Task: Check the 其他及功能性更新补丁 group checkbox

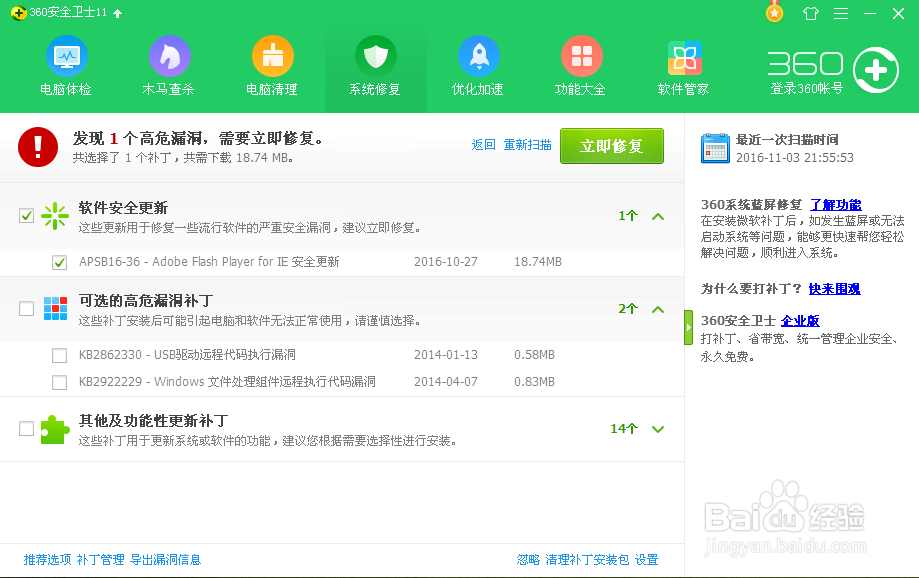Action: [26, 429]
